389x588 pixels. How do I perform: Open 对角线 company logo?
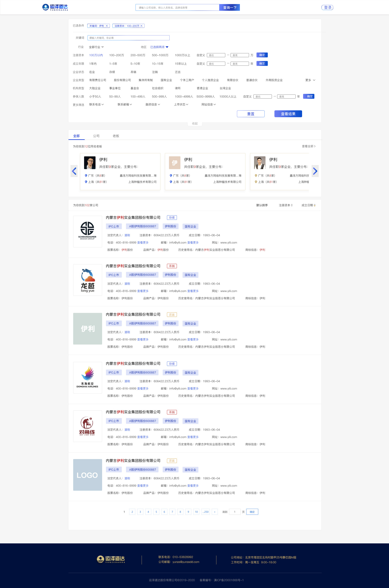(88, 426)
